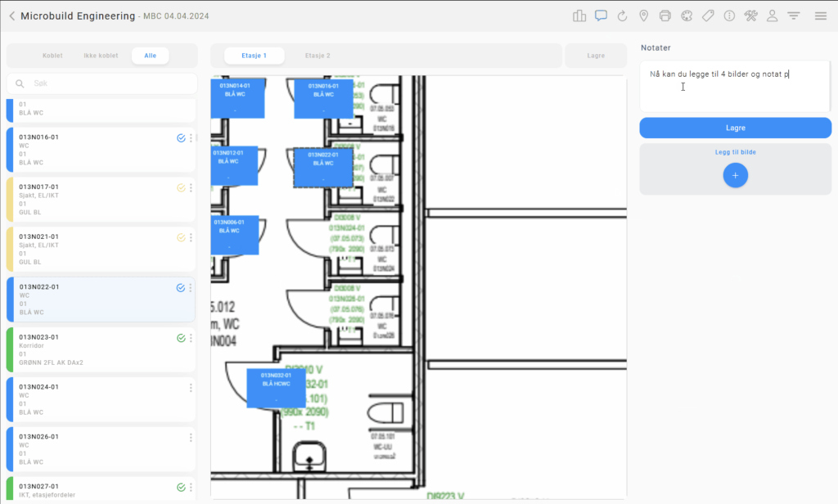Click the blue 013N022-01 tag on the floor plan
838x504 pixels.
pos(322,167)
